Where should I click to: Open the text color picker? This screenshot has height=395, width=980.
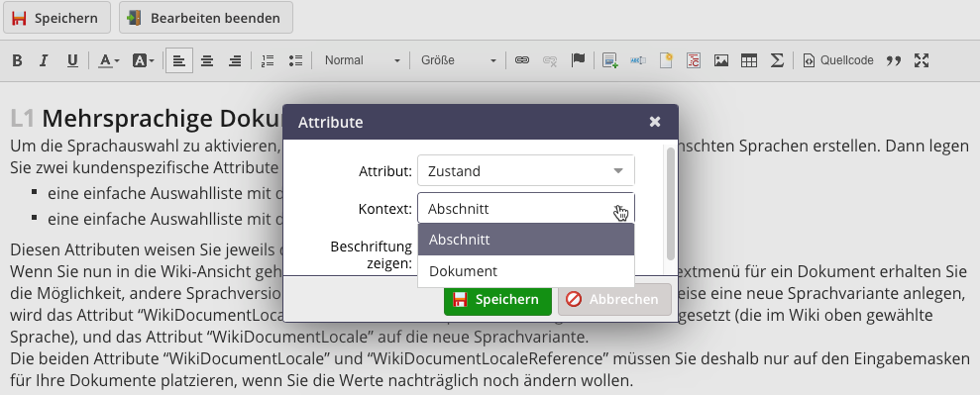click(x=109, y=60)
